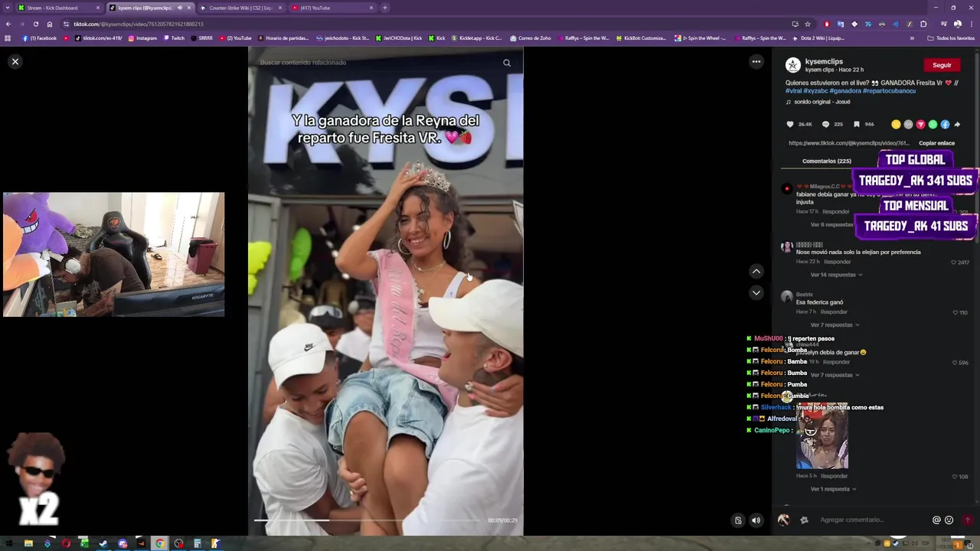
Task: Open the emoji picker in comment box
Action: (x=949, y=520)
